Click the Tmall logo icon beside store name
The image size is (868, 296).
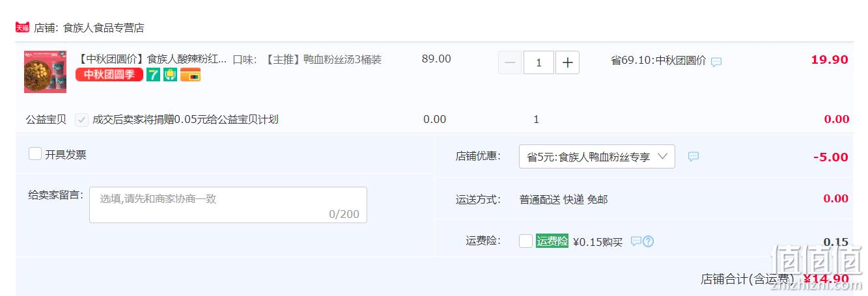coord(23,27)
